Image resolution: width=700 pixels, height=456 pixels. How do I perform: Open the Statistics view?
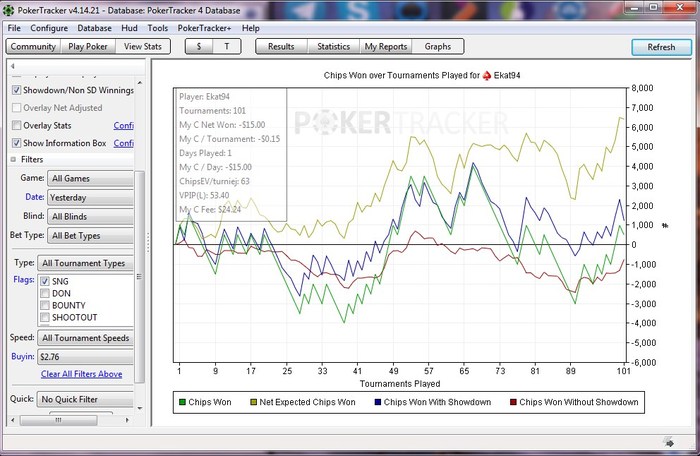(333, 46)
